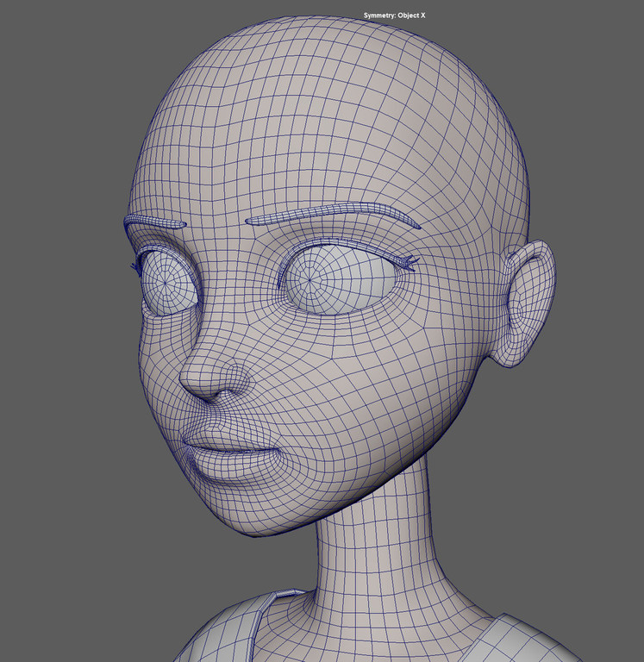Pick the short eyebrow mesh above smaller eye
The width and height of the screenshot is (644, 662).
coord(153,222)
